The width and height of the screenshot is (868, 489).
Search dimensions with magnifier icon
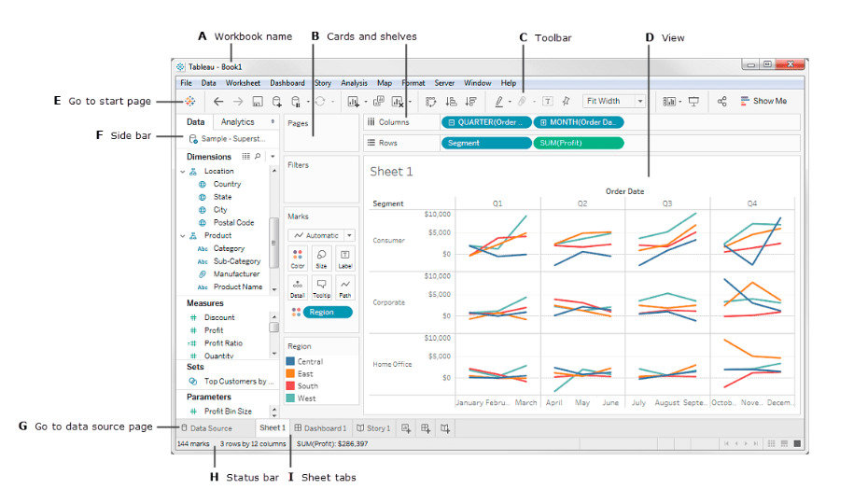click(258, 157)
